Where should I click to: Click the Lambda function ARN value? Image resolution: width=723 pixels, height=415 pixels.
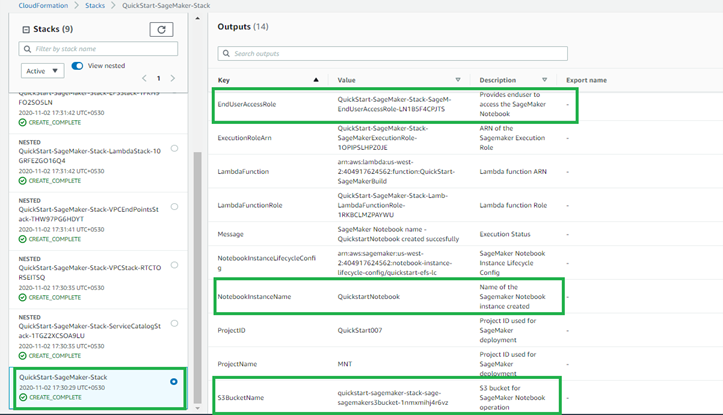point(396,172)
